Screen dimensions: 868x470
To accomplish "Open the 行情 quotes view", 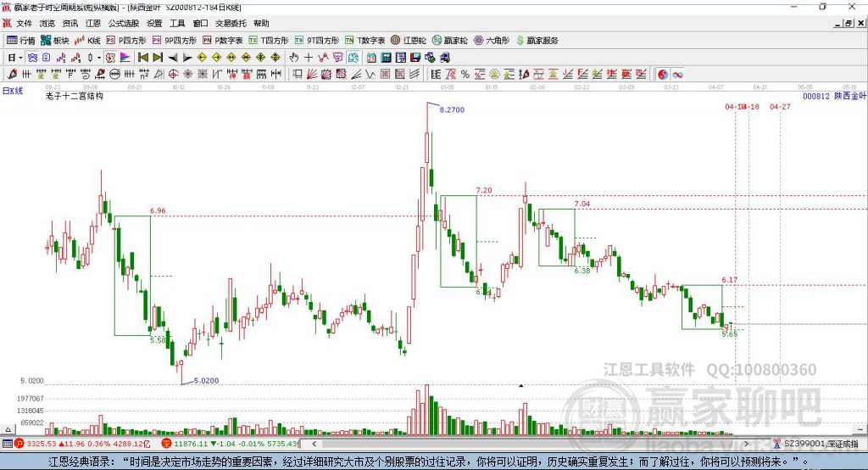I will (21, 41).
